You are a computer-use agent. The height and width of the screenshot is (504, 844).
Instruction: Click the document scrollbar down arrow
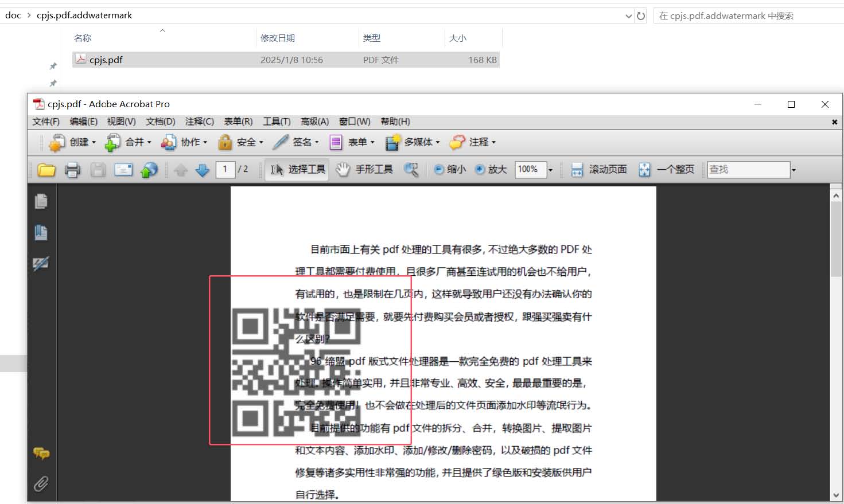point(836,495)
